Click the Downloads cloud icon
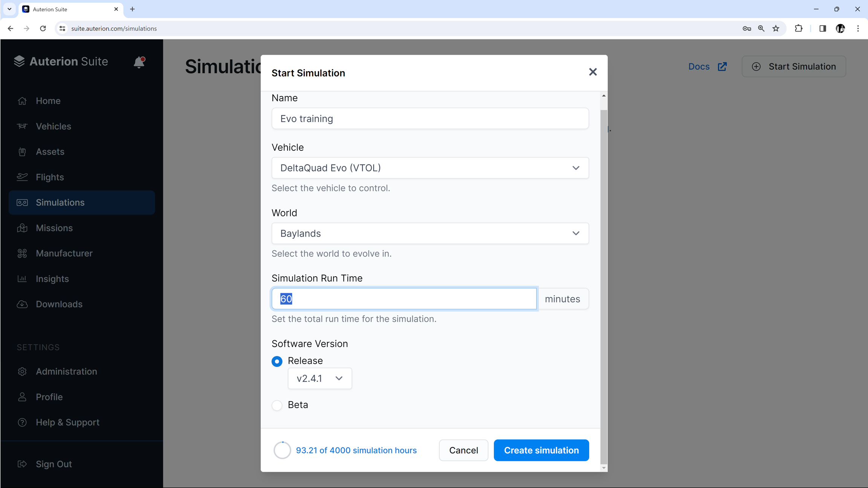 22,304
